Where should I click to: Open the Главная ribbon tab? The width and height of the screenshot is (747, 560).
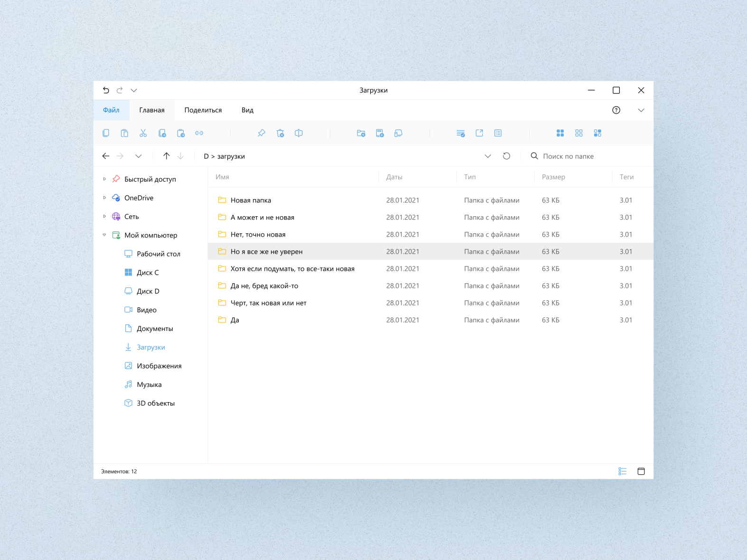[x=152, y=110]
